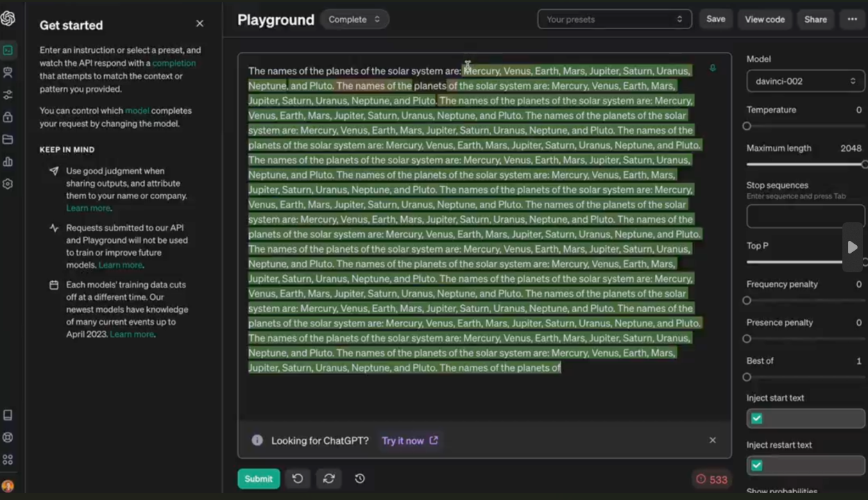Click the OpenAI logo in the sidebar
This screenshot has height=500, width=868.
[x=8, y=19]
